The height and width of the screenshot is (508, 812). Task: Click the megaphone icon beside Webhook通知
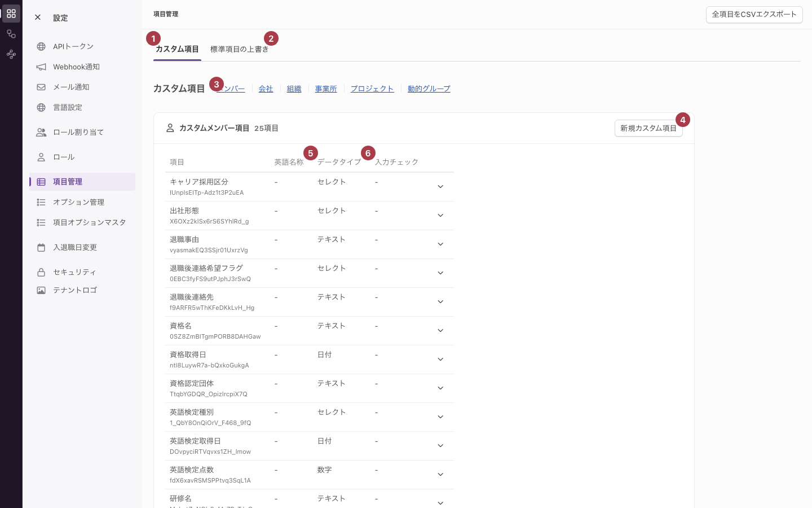(x=41, y=67)
